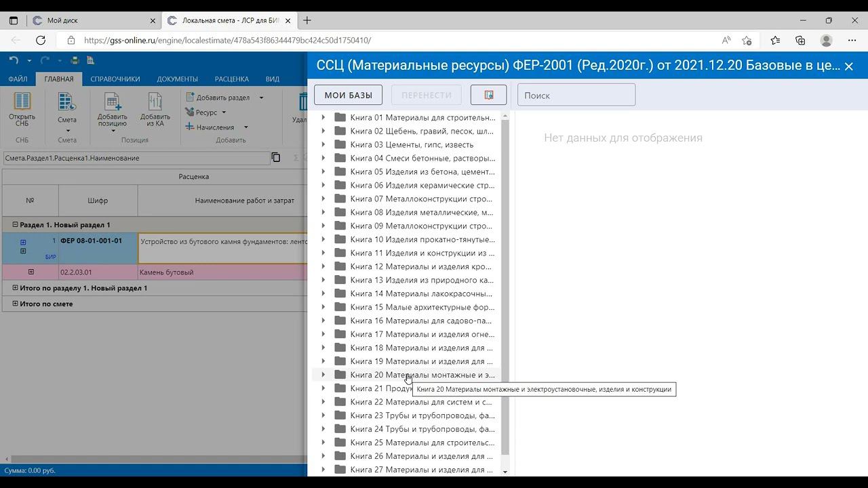The height and width of the screenshot is (488, 868).
Task: Open the Начисления dropdown arrow
Action: pyautogui.click(x=245, y=127)
